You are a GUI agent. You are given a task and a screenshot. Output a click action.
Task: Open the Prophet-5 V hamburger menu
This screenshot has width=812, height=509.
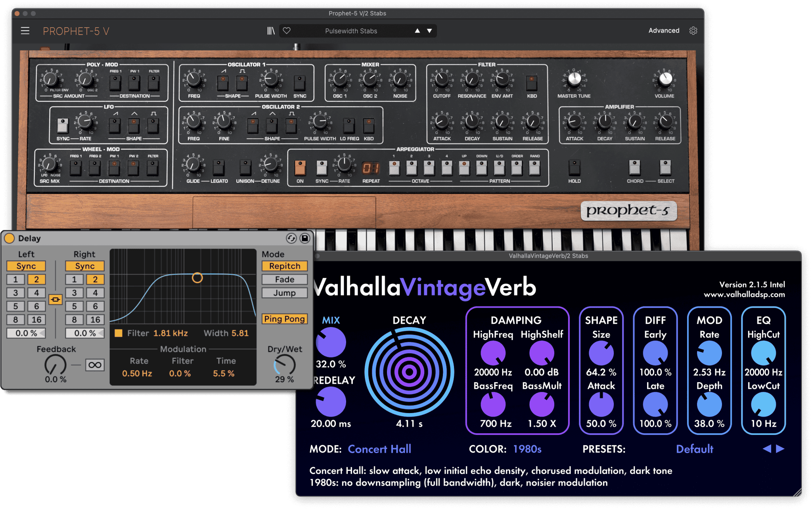pyautogui.click(x=25, y=31)
